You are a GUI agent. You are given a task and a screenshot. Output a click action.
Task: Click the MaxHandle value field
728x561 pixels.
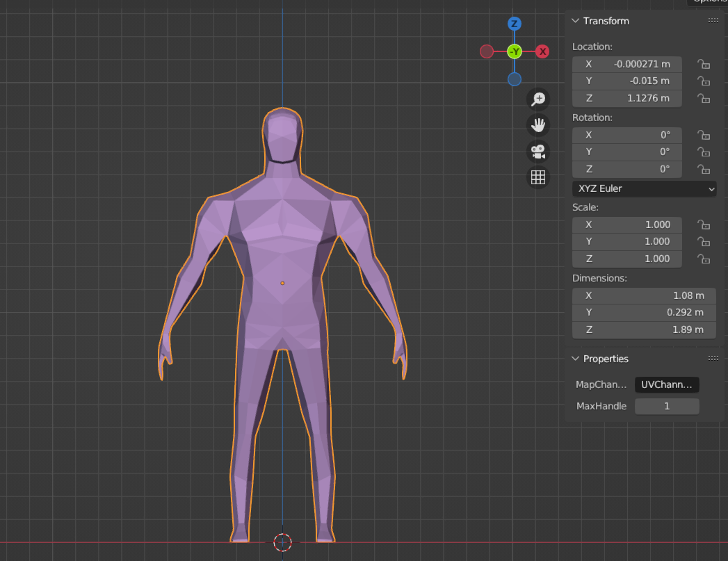pos(667,406)
